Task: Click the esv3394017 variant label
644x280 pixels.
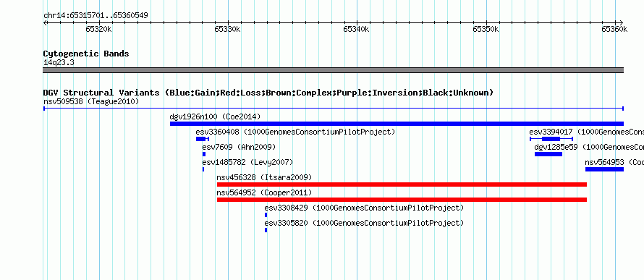Action: [587, 132]
